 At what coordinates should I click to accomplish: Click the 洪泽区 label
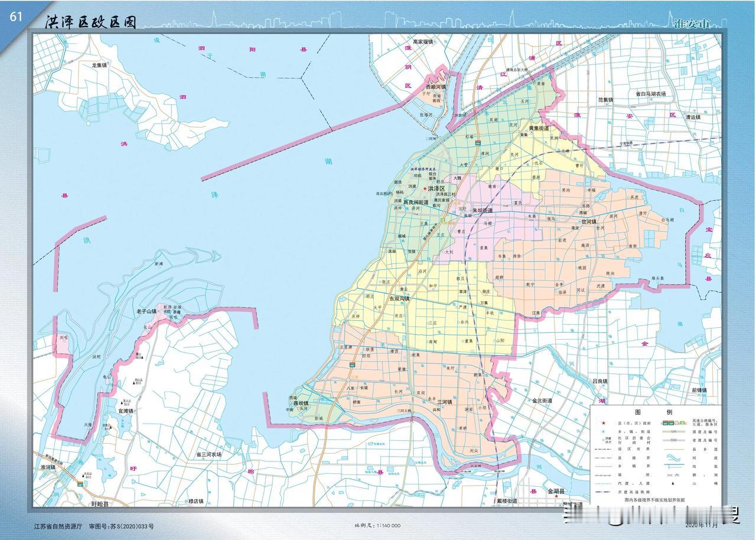436,188
